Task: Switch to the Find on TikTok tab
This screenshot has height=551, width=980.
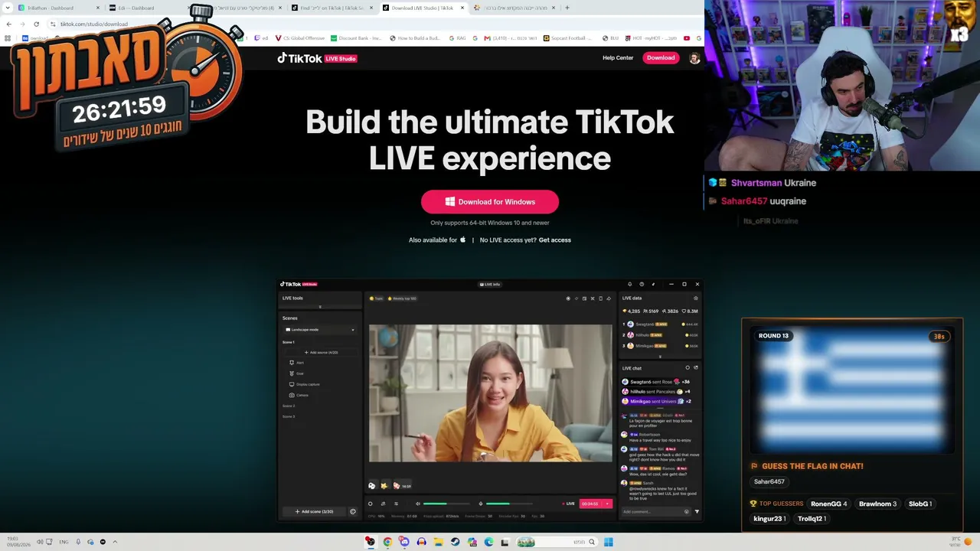Action: 332,8
